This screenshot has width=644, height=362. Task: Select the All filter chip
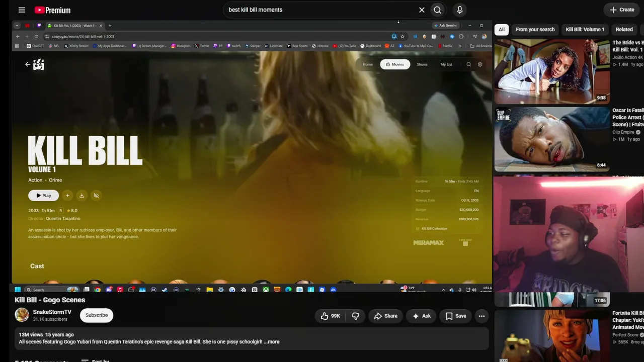coord(502,29)
